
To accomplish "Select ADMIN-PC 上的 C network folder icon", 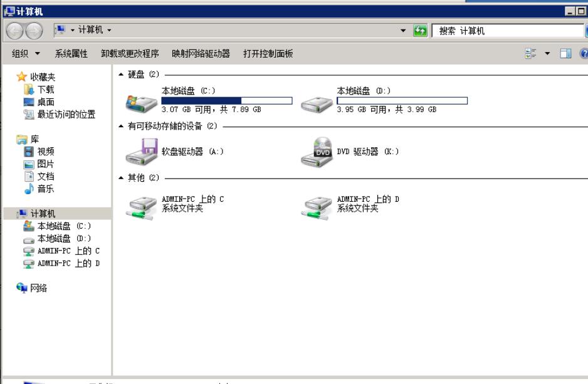I will coord(141,208).
